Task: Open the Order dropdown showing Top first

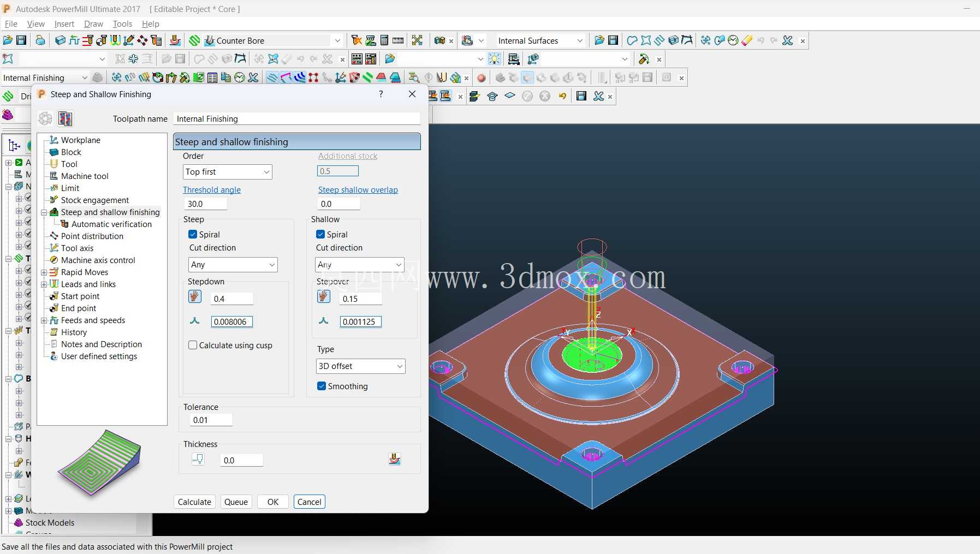Action: click(x=227, y=172)
